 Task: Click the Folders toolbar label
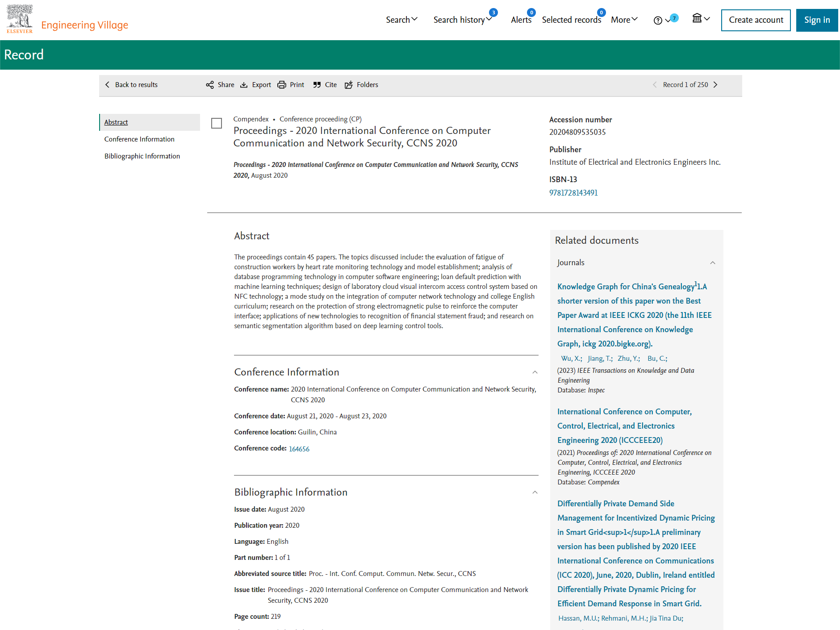point(368,85)
